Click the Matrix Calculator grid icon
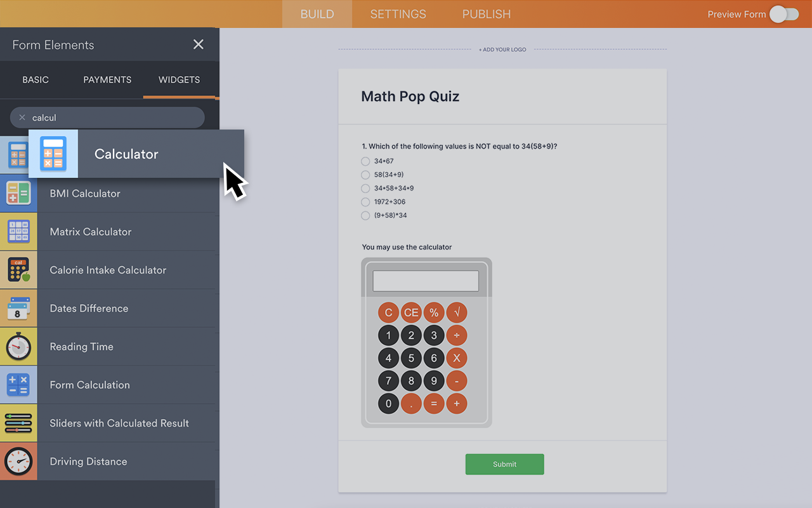This screenshot has height=508, width=812. tap(18, 231)
